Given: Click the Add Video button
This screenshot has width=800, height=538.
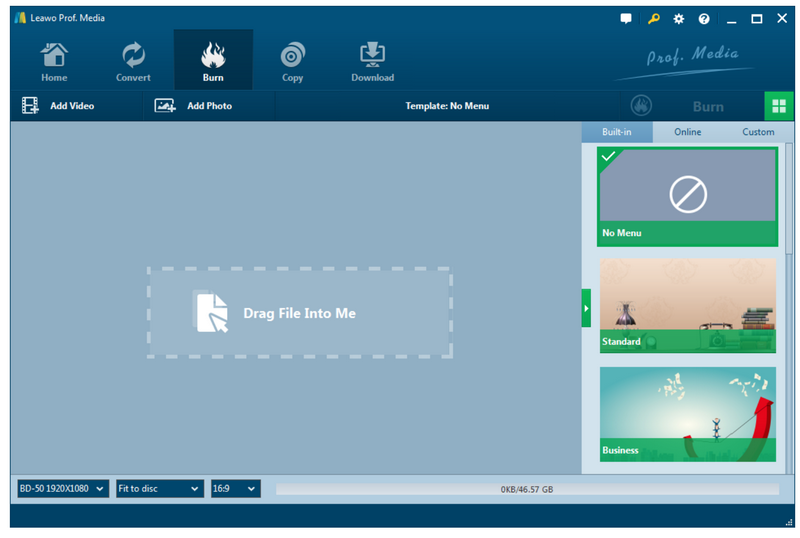Looking at the screenshot, I should point(59,106).
